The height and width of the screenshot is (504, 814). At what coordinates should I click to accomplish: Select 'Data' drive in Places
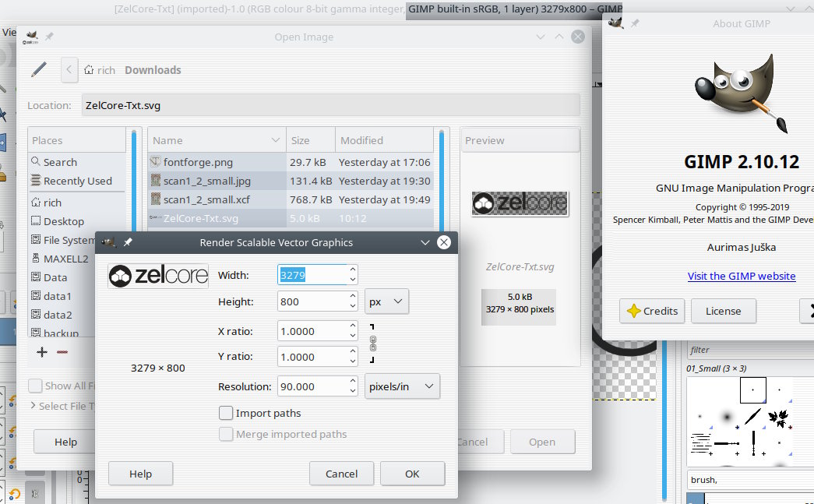tap(62, 277)
